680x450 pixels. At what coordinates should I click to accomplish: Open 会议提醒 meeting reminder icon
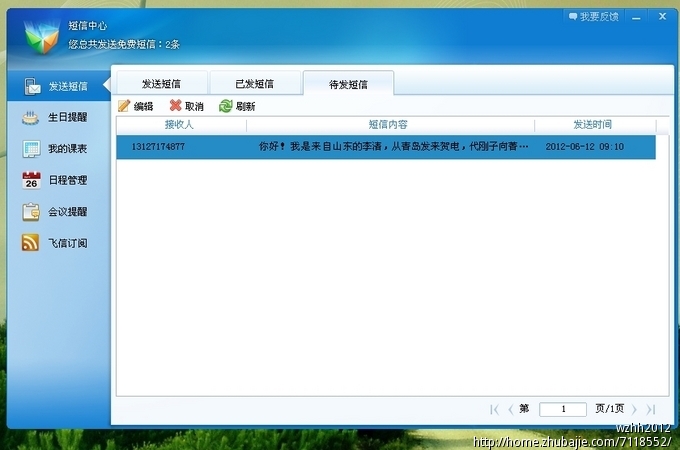(31, 212)
